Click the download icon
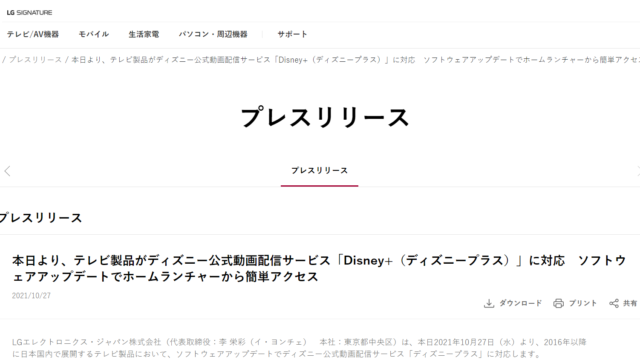The width and height of the screenshot is (640, 360). coord(489,303)
